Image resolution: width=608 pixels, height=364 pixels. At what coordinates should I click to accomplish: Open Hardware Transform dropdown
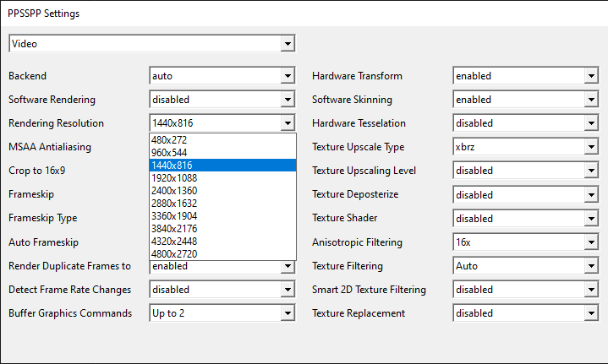(x=526, y=76)
